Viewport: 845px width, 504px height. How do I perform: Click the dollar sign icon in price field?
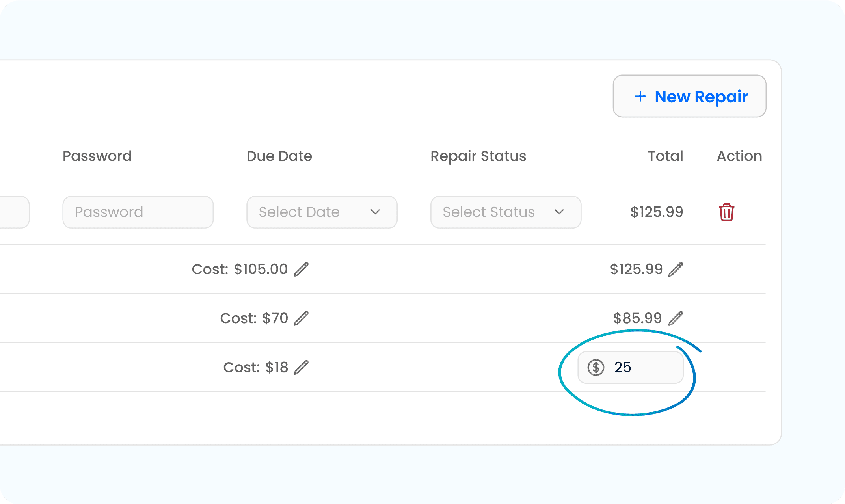(x=596, y=367)
